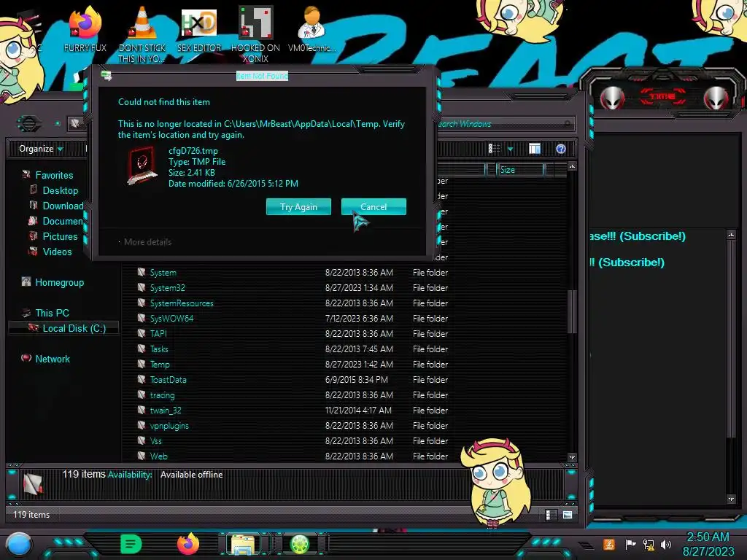Open the FURRY FUX desktop shortcut
Image resolution: width=747 pixels, height=560 pixels.
click(x=85, y=29)
